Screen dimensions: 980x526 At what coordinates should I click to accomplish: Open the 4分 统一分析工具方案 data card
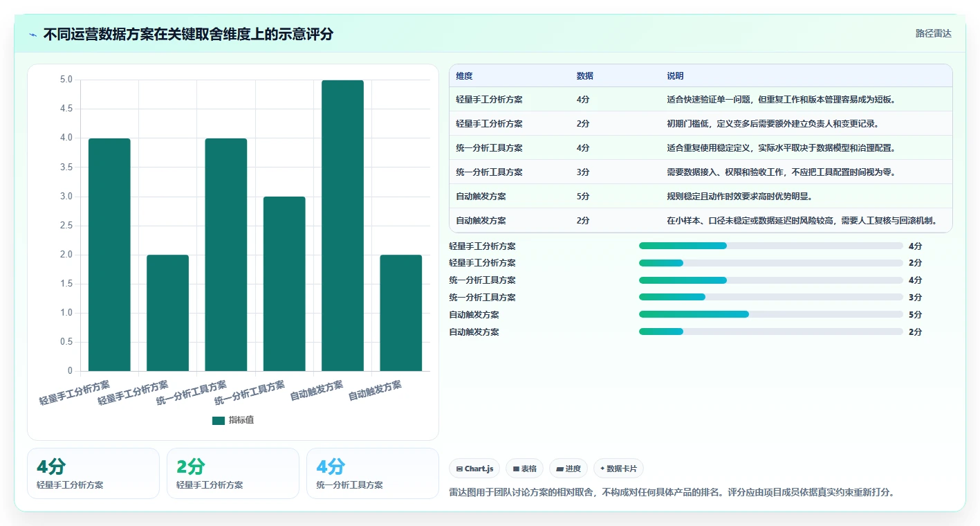373,473
